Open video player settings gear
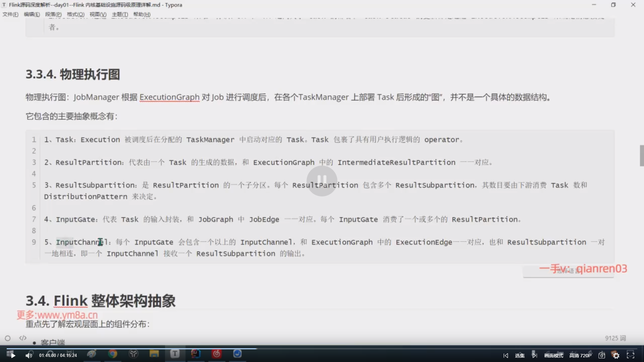 (x=616, y=356)
